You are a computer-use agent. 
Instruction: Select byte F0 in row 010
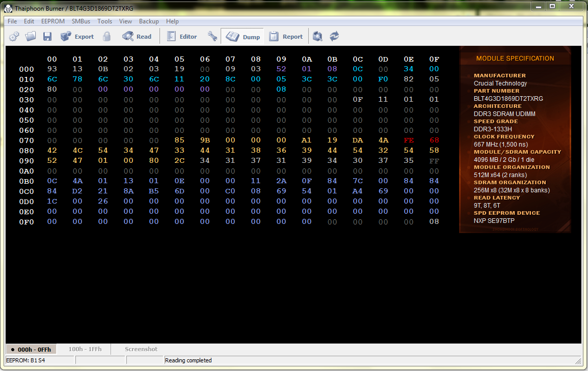point(383,79)
